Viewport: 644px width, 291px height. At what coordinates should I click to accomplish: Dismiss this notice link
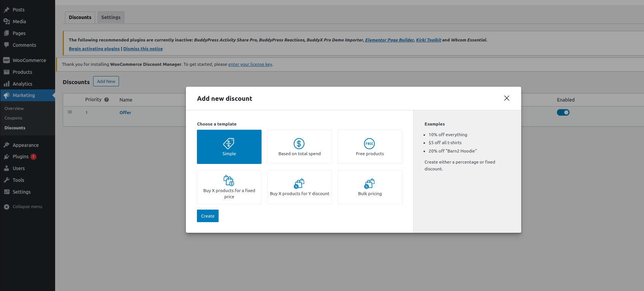[x=143, y=49]
